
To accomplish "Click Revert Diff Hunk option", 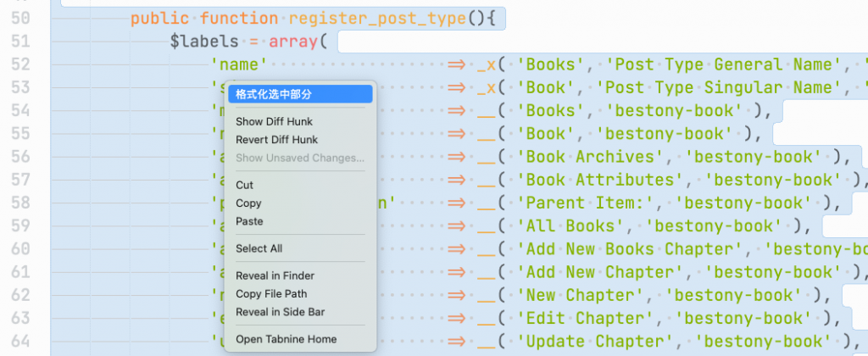I will coord(276,139).
